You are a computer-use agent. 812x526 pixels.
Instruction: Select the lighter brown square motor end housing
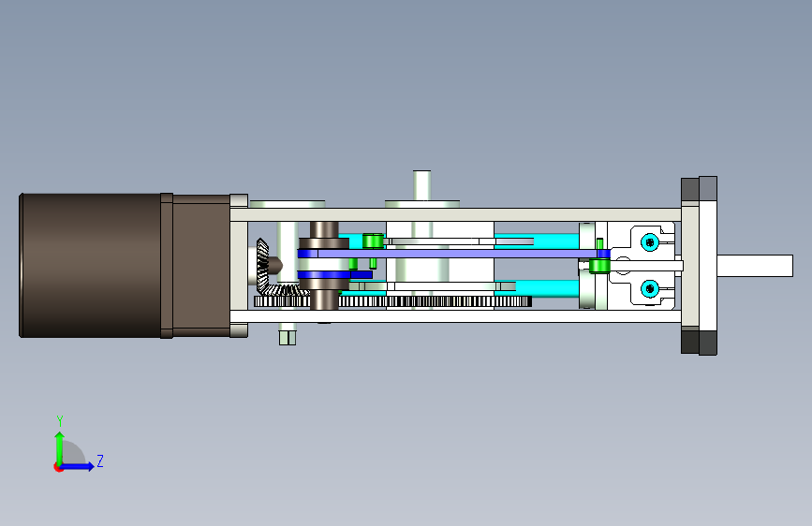click(x=201, y=266)
